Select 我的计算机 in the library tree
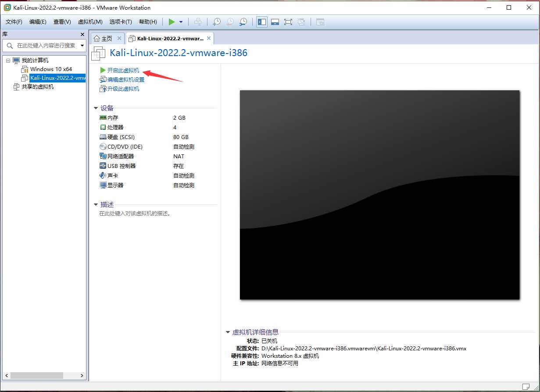Screen dimensions: 540x392 point(35,61)
